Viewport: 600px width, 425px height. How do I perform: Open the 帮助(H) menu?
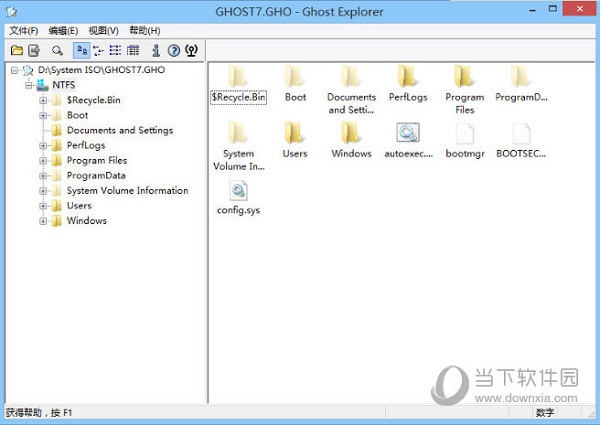click(x=145, y=31)
